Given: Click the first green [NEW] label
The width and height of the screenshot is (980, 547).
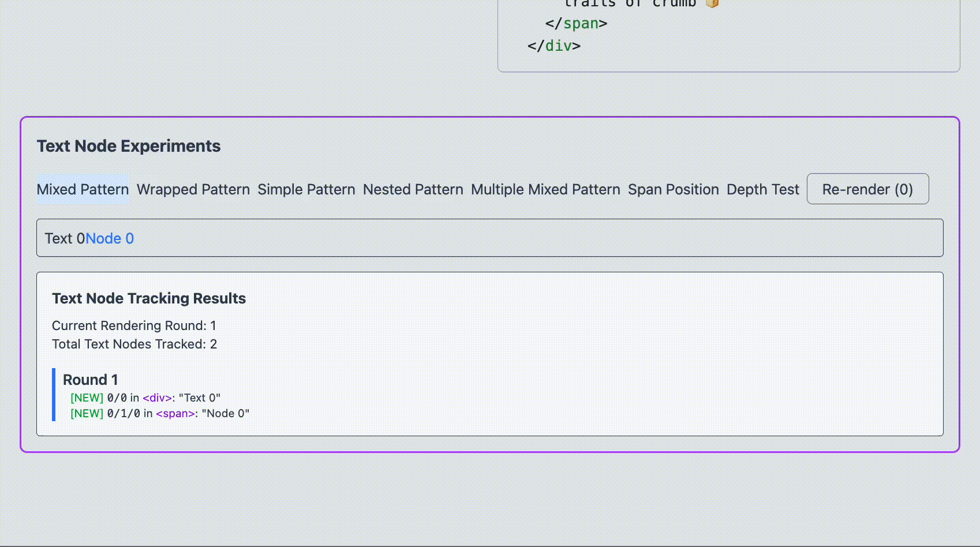Looking at the screenshot, I should [87, 398].
